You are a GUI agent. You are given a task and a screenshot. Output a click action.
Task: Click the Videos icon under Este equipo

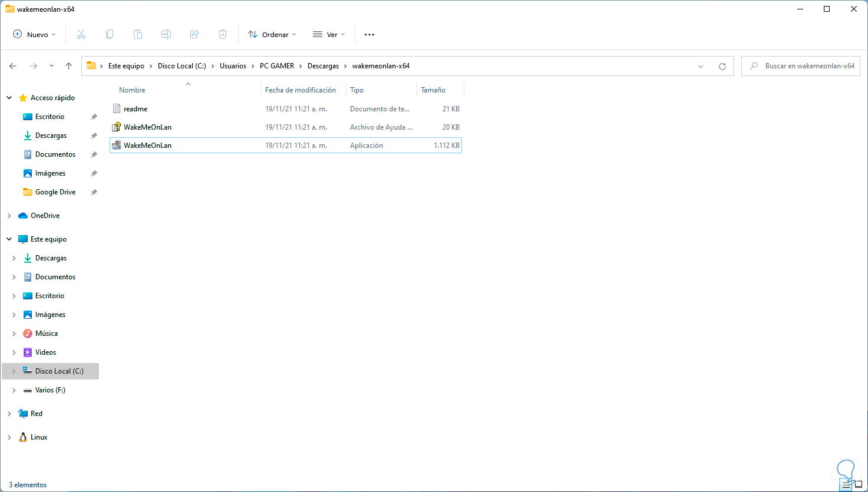(x=28, y=352)
